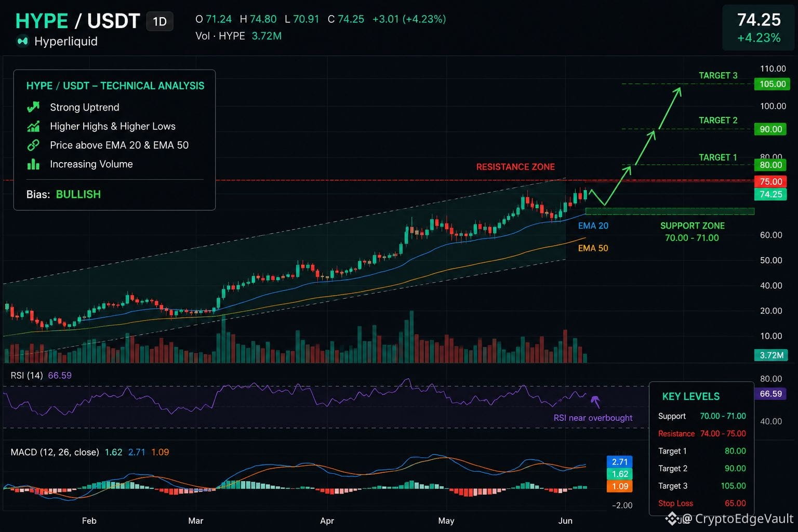The width and height of the screenshot is (798, 532).
Task: Click the +3.01 (+4.23%) change text
Action: pyautogui.click(x=409, y=19)
